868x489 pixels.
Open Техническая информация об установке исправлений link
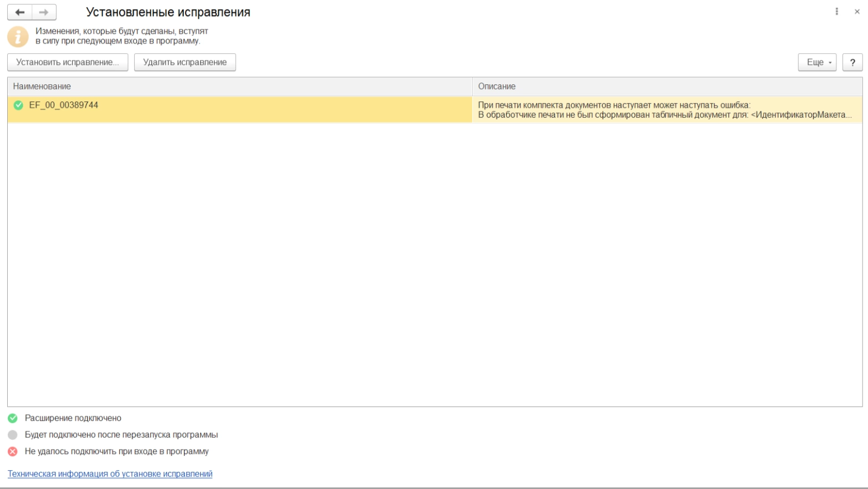point(110,474)
